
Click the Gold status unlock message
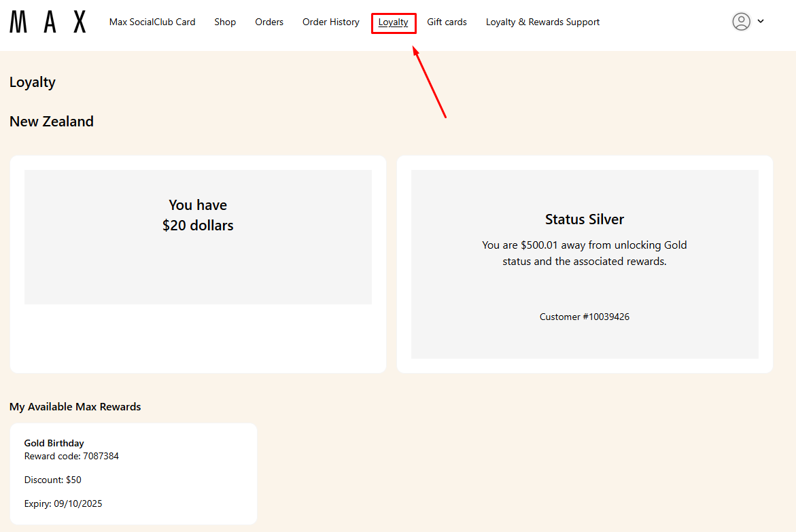[x=585, y=253]
